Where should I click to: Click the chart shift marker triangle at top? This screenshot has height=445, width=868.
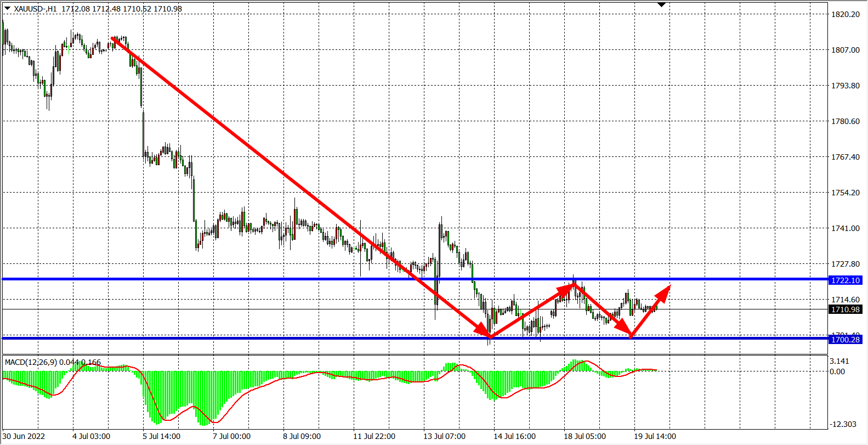pos(661,5)
